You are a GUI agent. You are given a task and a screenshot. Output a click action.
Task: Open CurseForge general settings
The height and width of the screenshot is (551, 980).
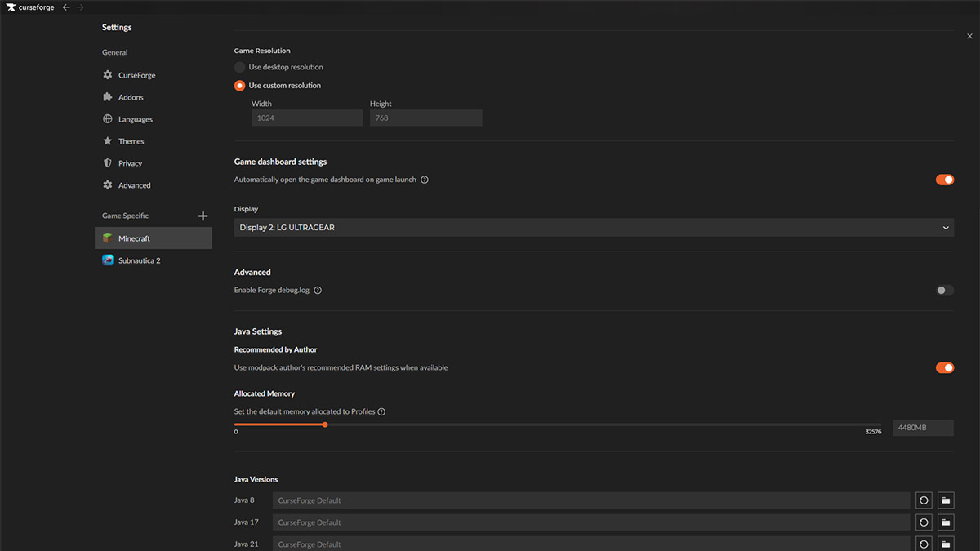pos(154,75)
